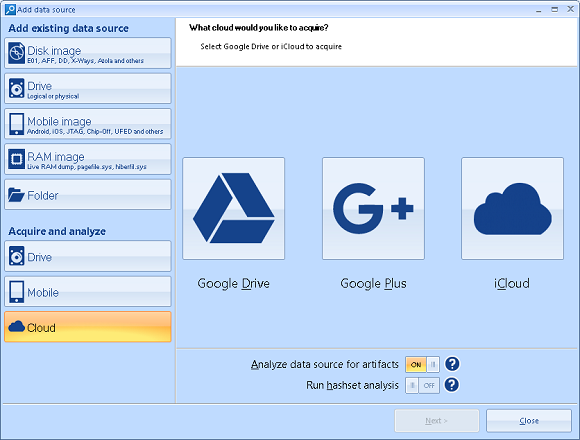Select Disk image data source
This screenshot has width=580, height=440.
coord(88,53)
